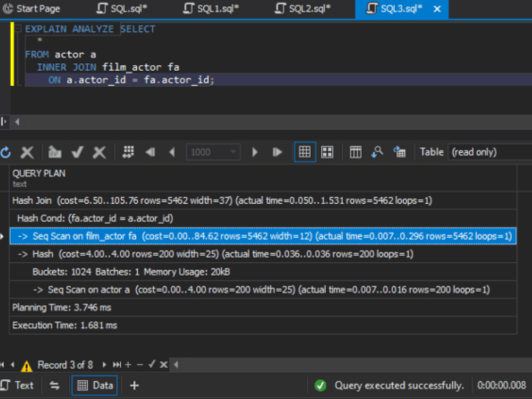Image resolution: width=532 pixels, height=399 pixels.
Task: Apply changes with the checkmark toolbar icon
Action: [x=78, y=152]
